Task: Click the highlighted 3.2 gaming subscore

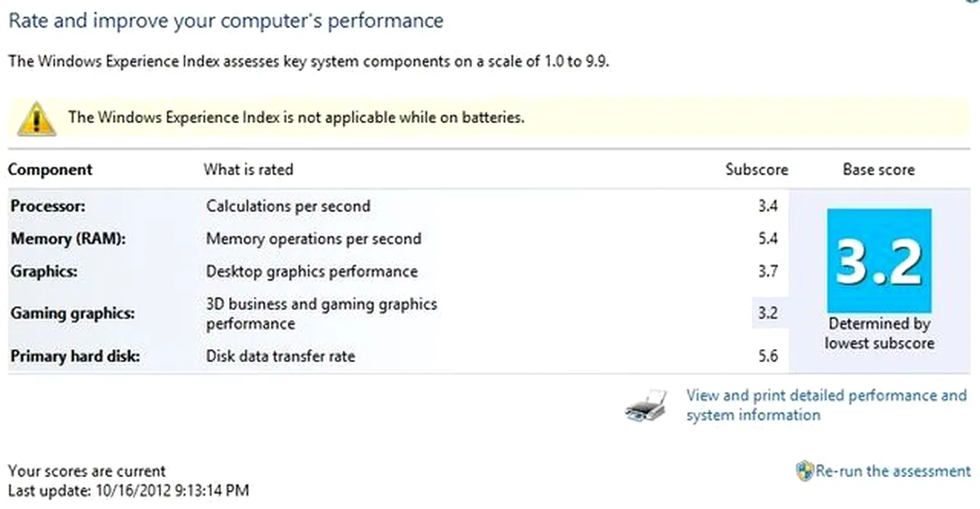Action: pos(768,313)
